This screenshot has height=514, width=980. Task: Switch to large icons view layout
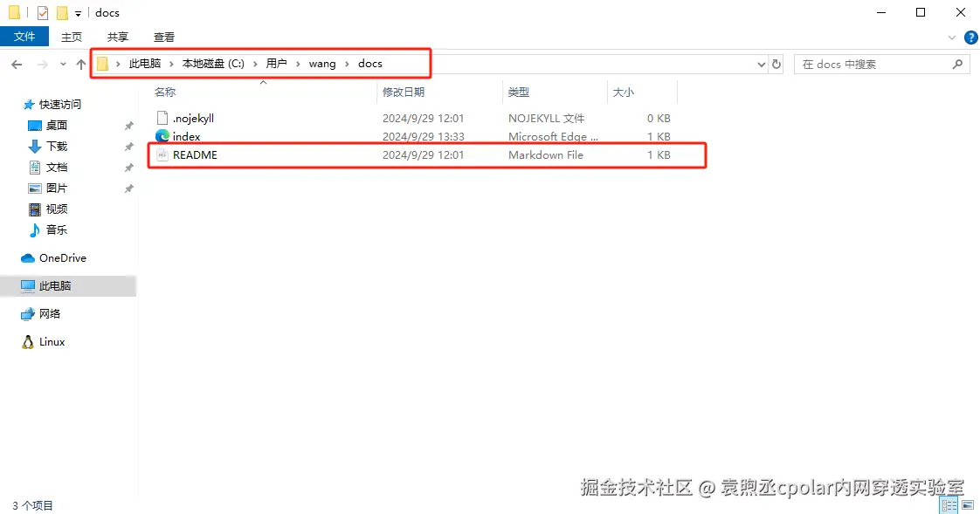click(968, 505)
